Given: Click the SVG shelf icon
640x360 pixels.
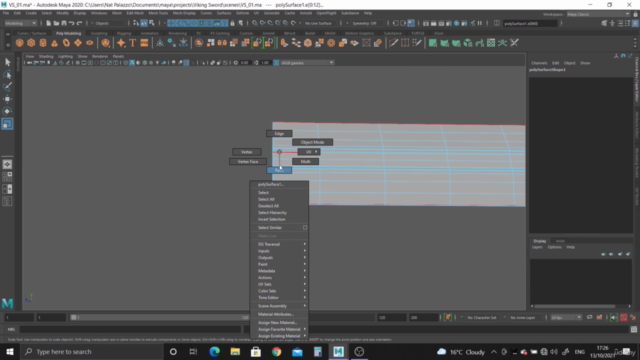Looking at the screenshot, I should (144, 43).
